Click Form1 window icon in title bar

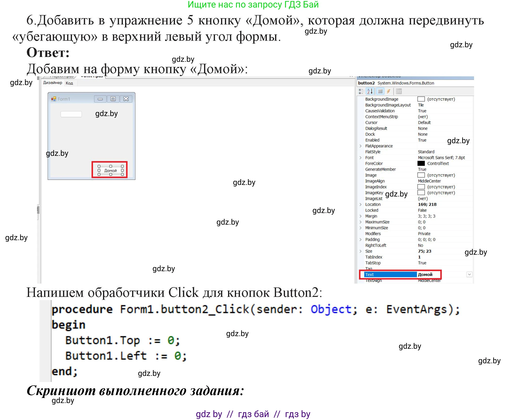pos(54,99)
